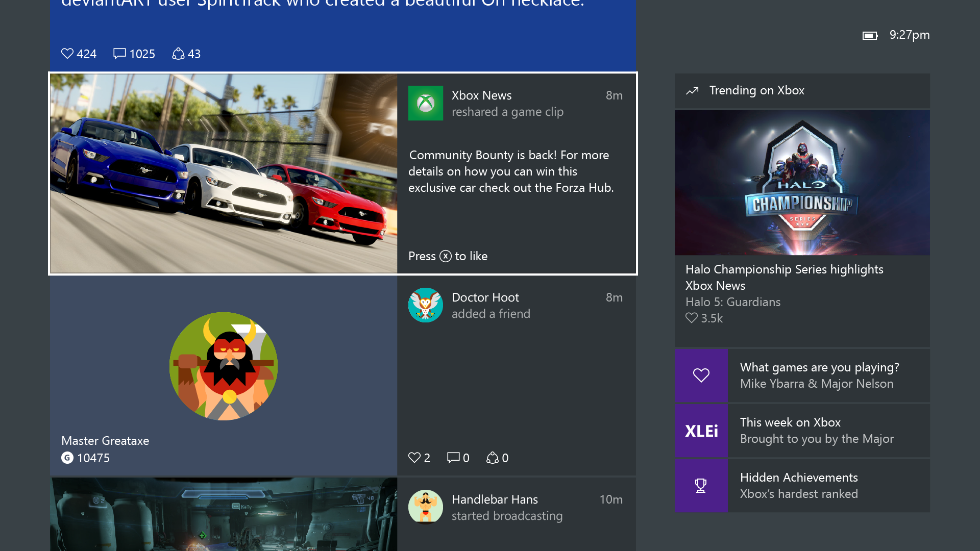Screen dimensions: 980x551
Task: Share Doctor Hoot's friend post
Action: [x=492, y=458]
